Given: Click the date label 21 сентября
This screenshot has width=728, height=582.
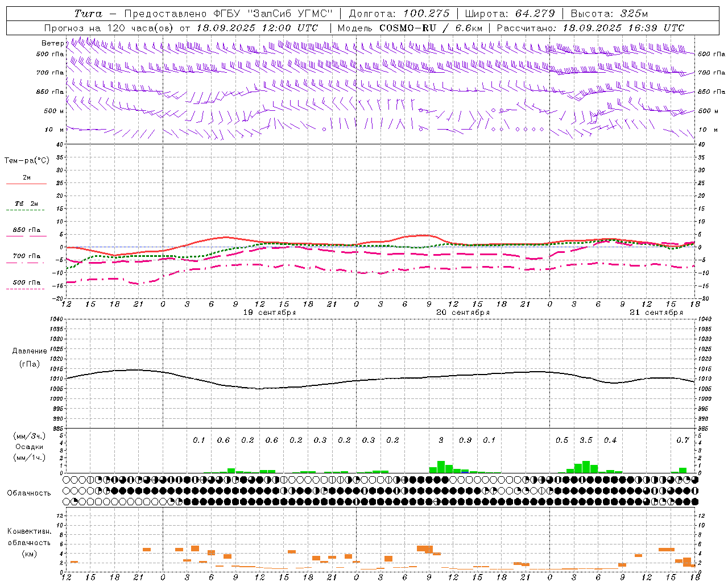Looking at the screenshot, I should 656,313.
